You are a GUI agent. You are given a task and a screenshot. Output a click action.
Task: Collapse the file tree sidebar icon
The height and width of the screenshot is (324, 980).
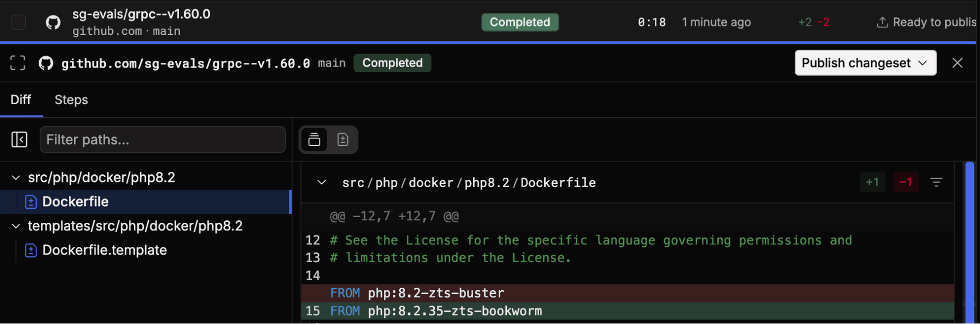[x=19, y=140]
